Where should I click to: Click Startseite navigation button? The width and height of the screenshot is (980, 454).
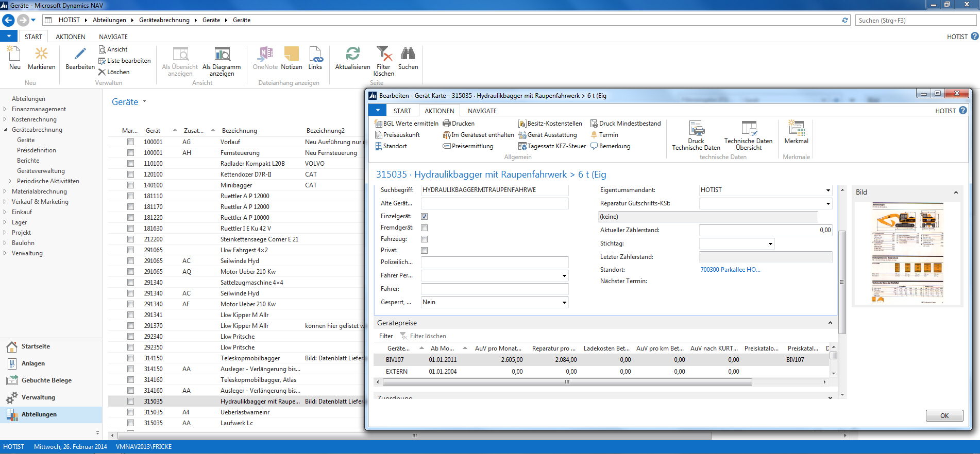tap(36, 346)
